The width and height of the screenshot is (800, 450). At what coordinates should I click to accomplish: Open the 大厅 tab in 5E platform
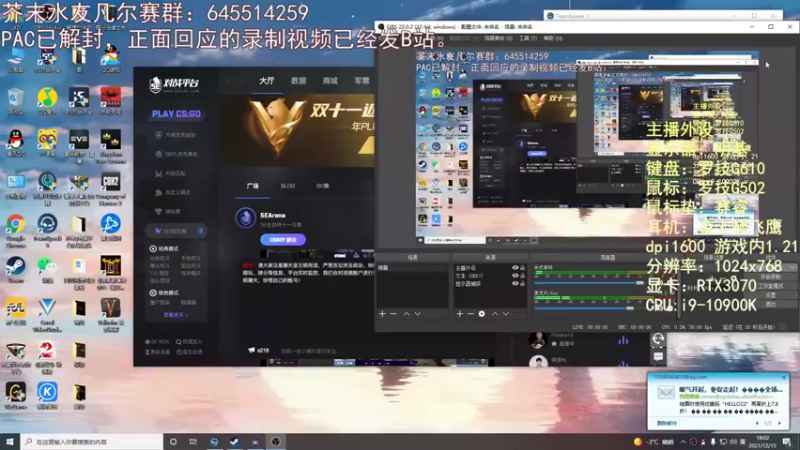click(x=266, y=81)
